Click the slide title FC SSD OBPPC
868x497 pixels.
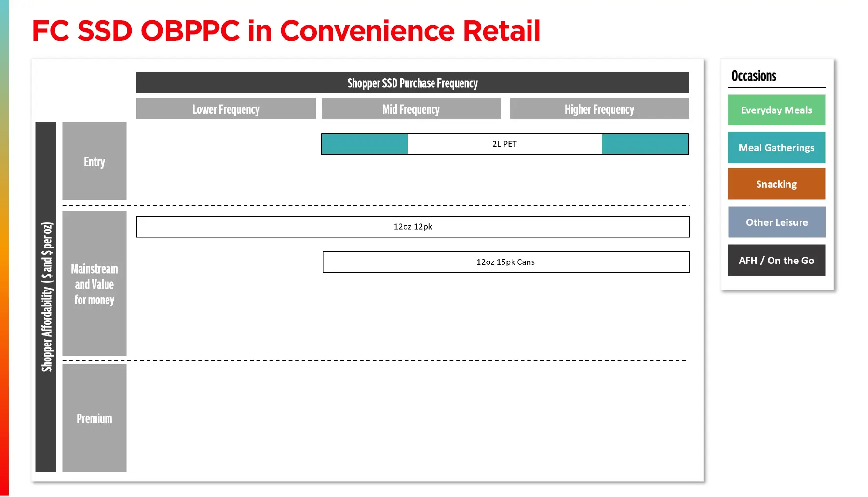point(285,31)
